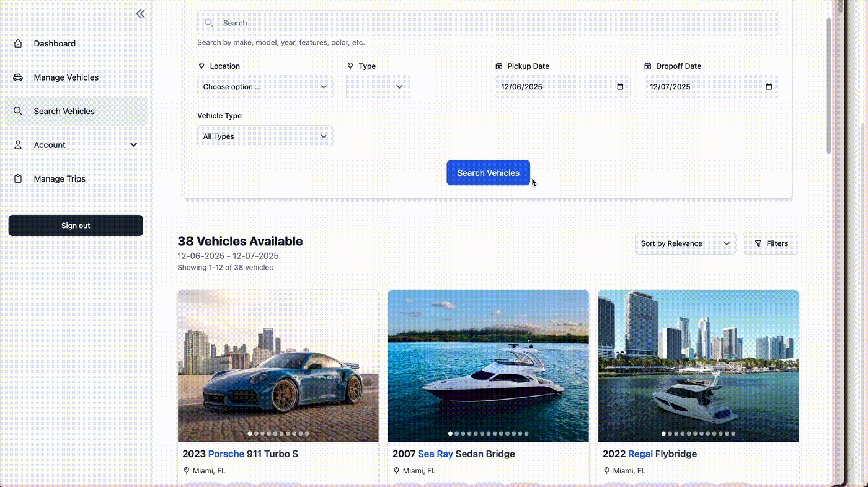Open the Location dropdown
The image size is (868, 487).
coord(265,87)
